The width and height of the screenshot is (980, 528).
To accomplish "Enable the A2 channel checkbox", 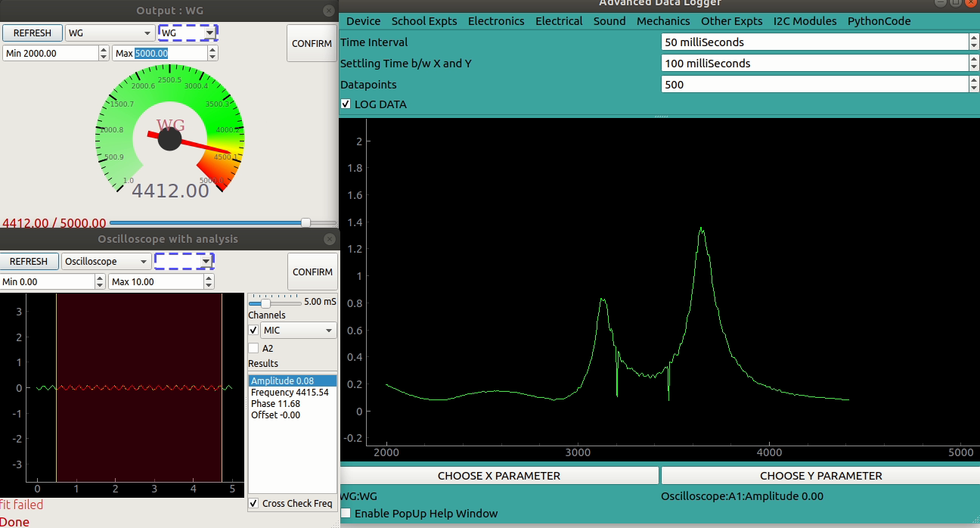I will pos(253,348).
